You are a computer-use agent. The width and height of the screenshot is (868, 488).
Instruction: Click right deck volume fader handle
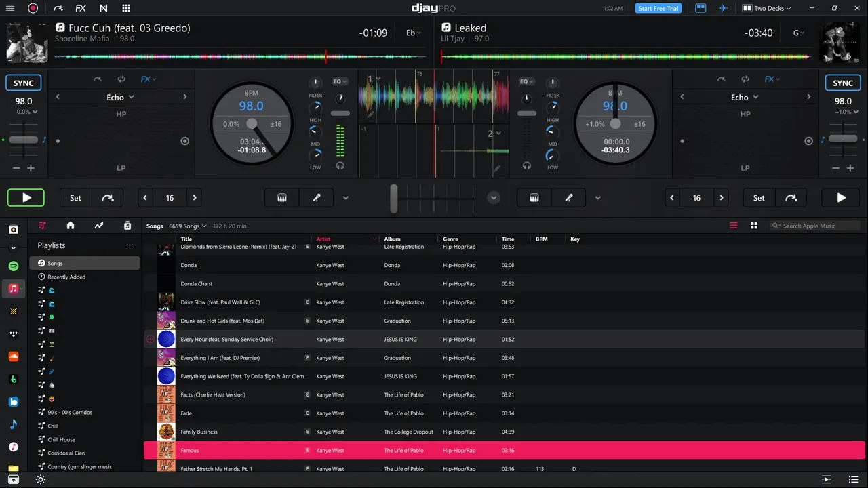527,113
